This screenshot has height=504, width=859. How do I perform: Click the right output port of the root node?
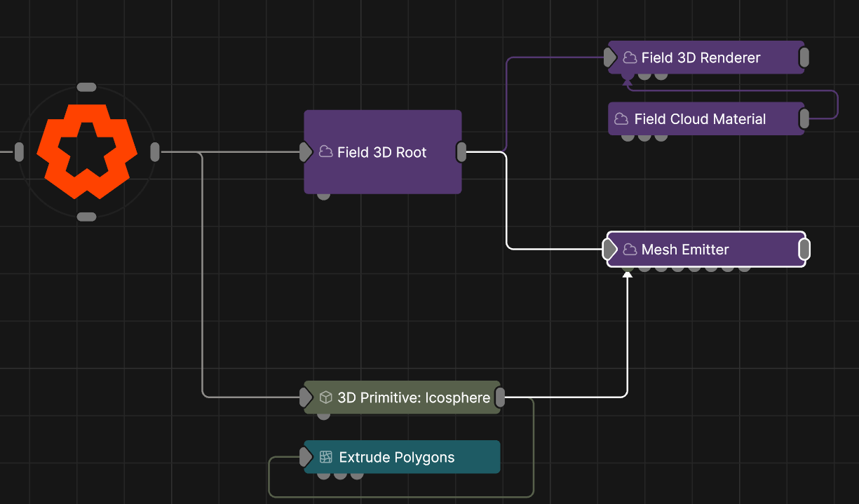[155, 151]
